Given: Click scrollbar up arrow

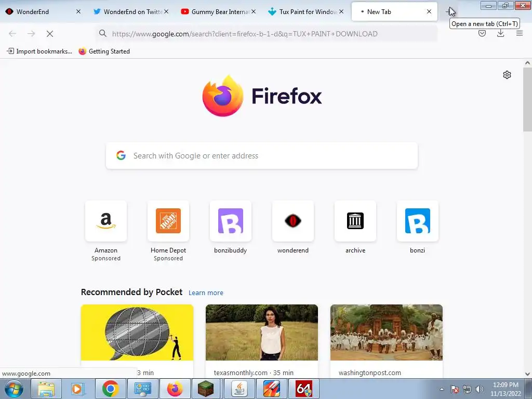Looking at the screenshot, I should pos(527,63).
